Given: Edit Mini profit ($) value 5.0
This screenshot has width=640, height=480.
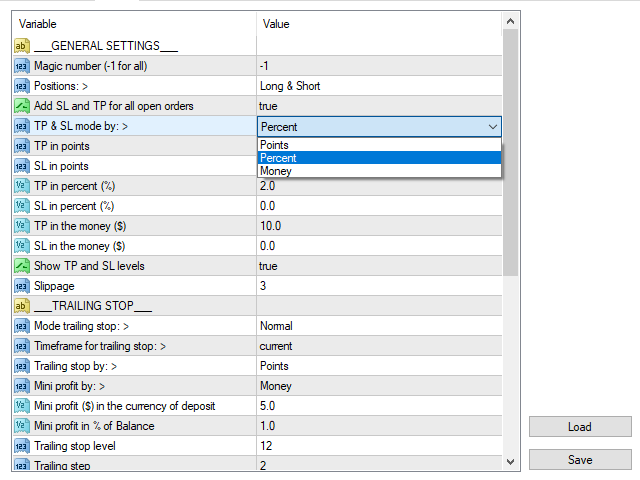Looking at the screenshot, I should pos(379,406).
